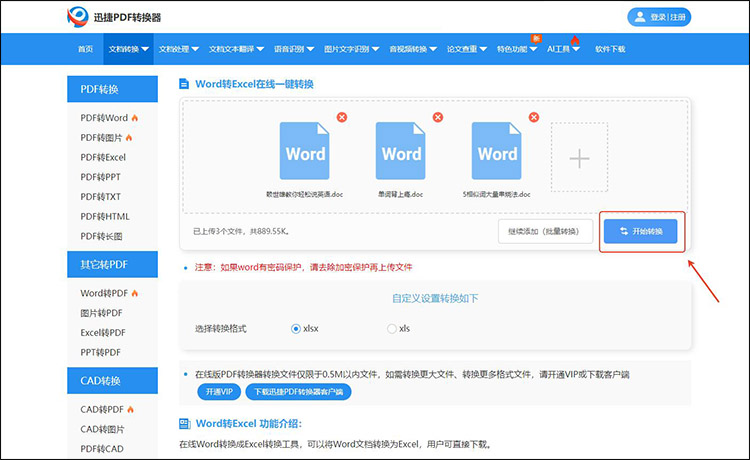The image size is (750, 460).
Task: Click the plus tile to add file
Action: (x=579, y=157)
